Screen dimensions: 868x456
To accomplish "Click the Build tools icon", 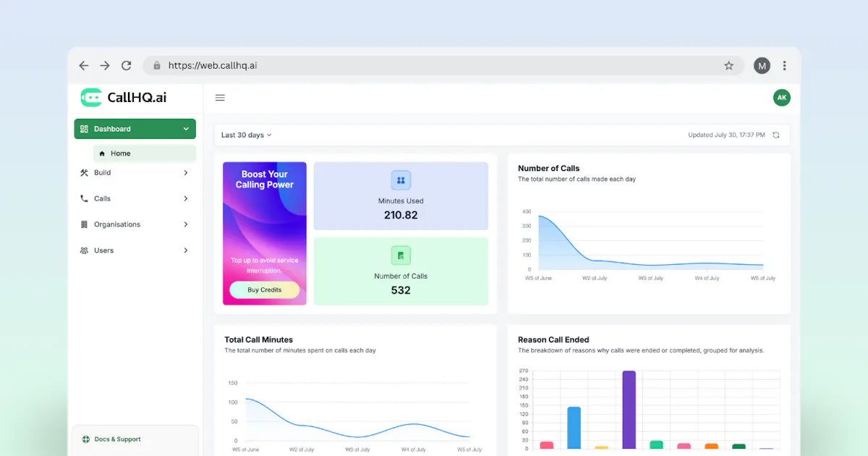I will pos(84,172).
